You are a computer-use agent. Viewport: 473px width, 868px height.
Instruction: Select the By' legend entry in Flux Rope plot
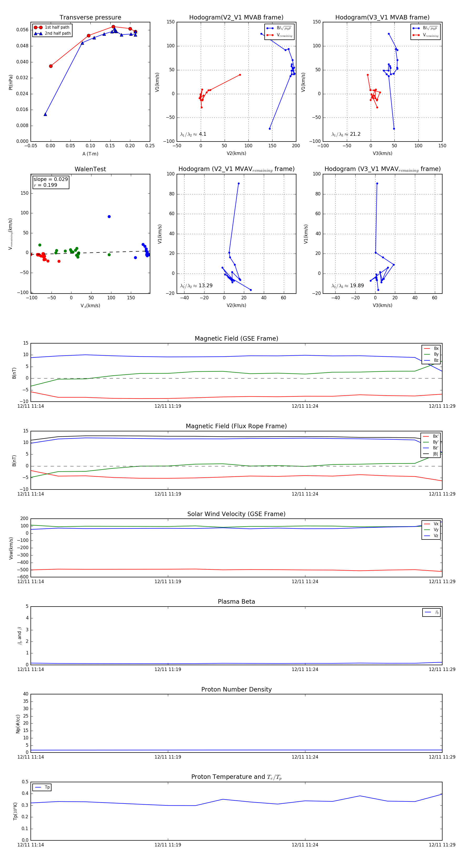[x=431, y=442]
